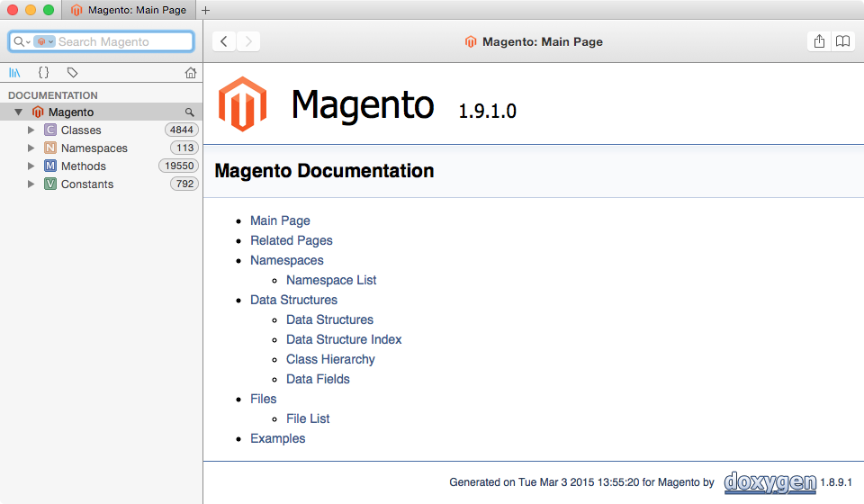Expand the Namespaces tree item
The width and height of the screenshot is (864, 504).
31,148
